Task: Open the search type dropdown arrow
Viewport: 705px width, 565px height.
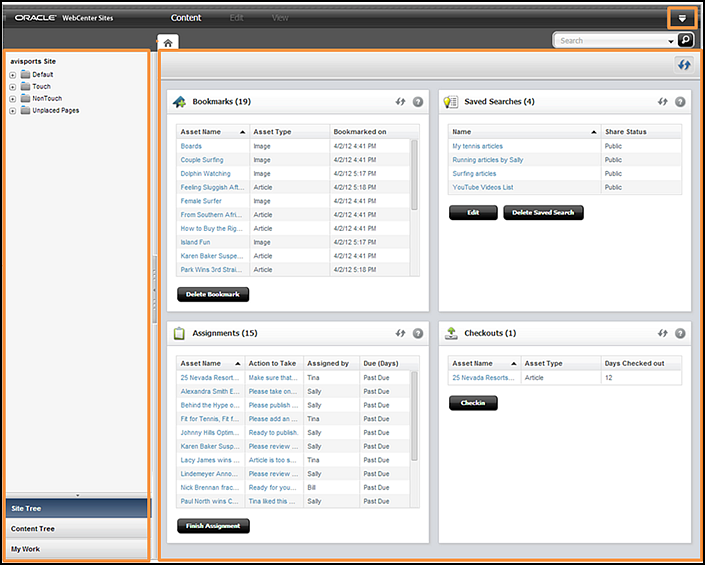Action: click(670, 41)
